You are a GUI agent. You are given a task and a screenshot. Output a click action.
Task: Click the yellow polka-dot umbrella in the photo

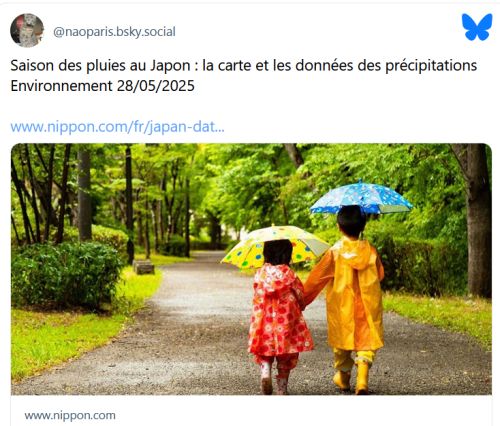click(x=275, y=246)
